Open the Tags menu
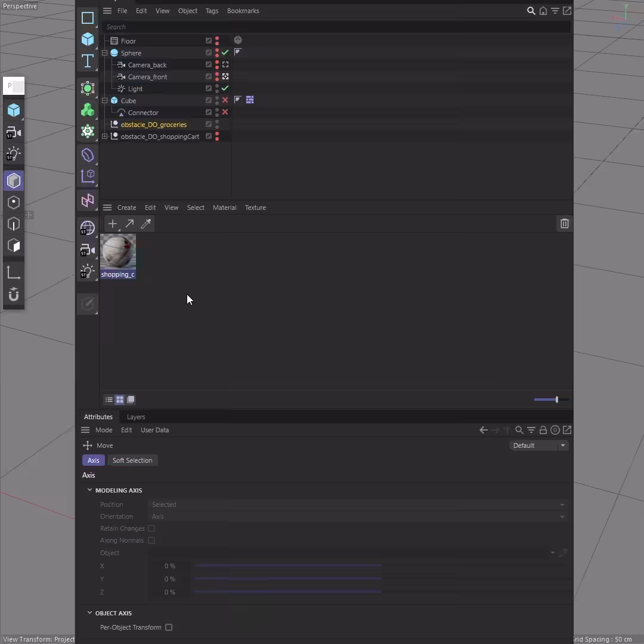The image size is (644, 644). pyautogui.click(x=212, y=11)
